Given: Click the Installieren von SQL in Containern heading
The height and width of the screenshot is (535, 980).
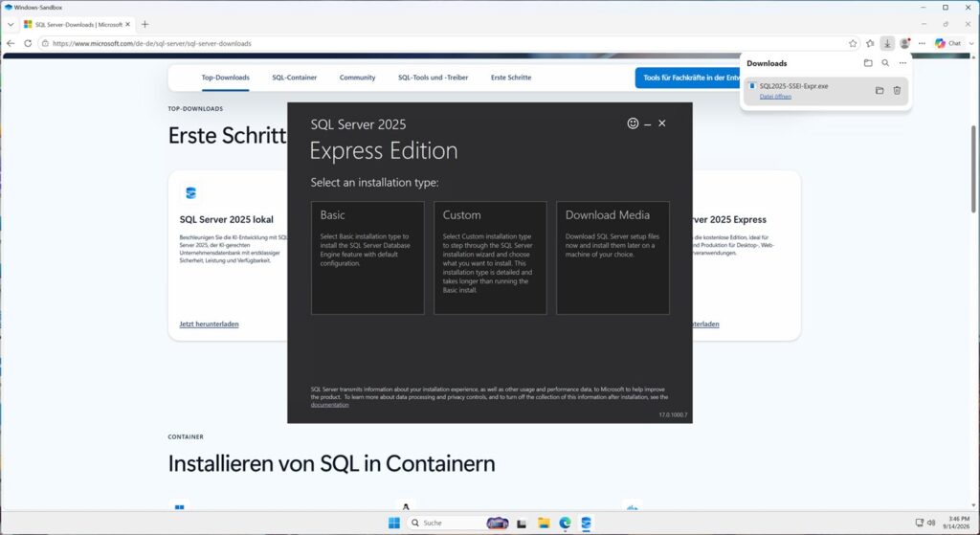Looking at the screenshot, I should pyautogui.click(x=331, y=463).
